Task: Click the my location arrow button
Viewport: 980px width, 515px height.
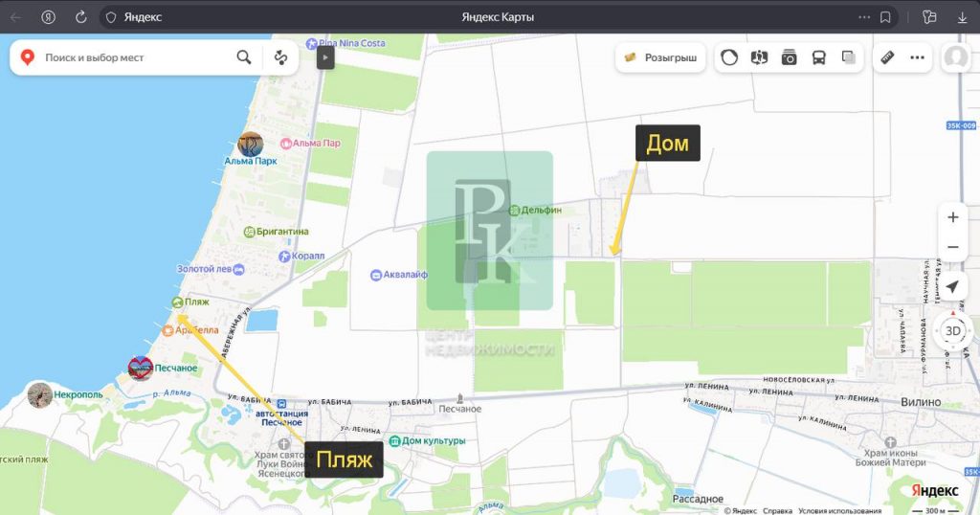Action: (x=952, y=288)
